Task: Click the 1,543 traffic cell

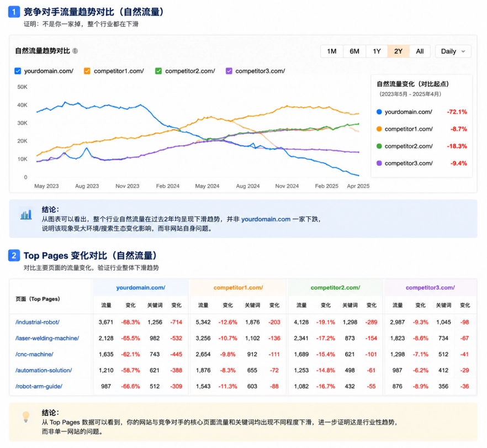Action: (x=203, y=386)
